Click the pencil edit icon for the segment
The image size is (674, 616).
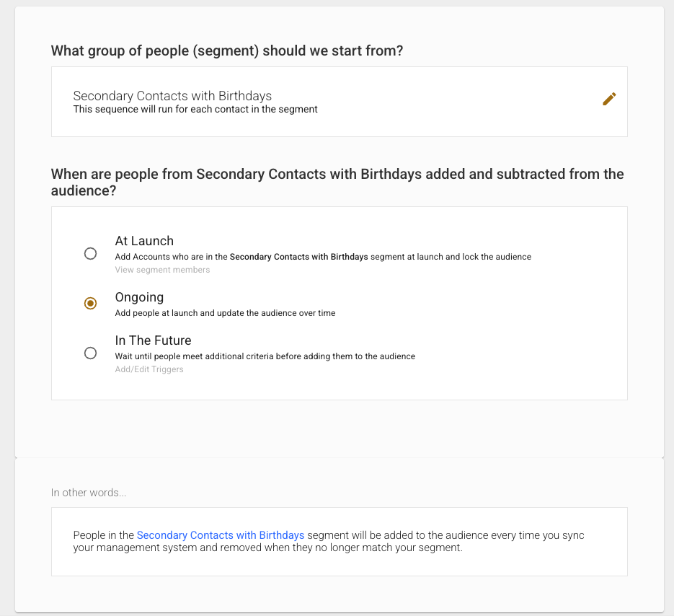point(609,100)
